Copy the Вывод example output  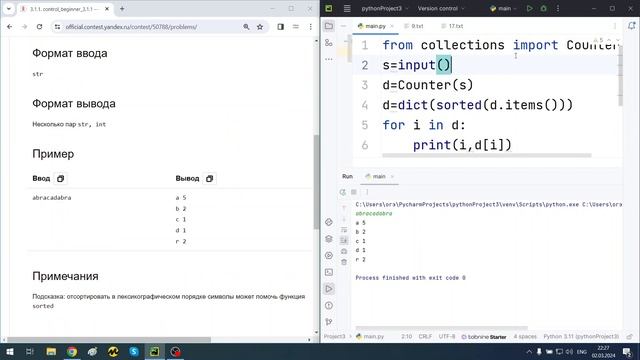click(209, 178)
